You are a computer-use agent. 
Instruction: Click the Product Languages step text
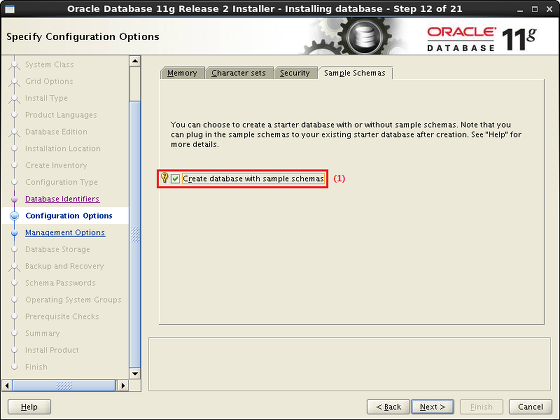point(61,115)
